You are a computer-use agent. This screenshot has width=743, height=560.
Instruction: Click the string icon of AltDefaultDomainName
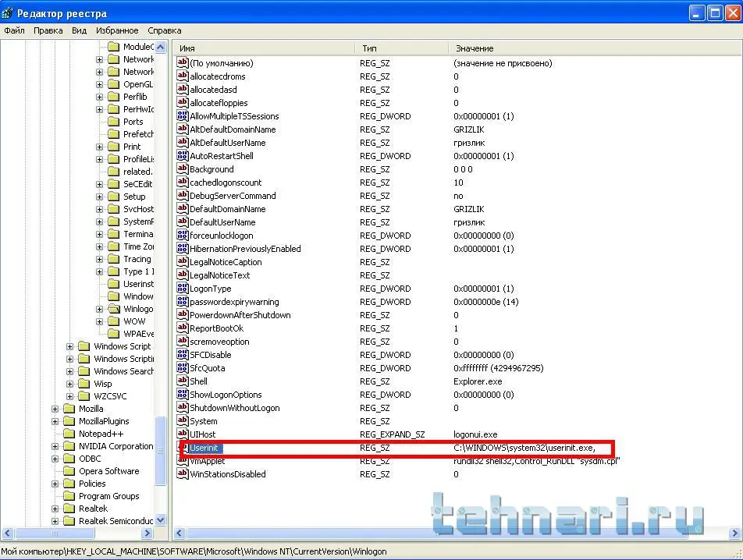pos(183,129)
